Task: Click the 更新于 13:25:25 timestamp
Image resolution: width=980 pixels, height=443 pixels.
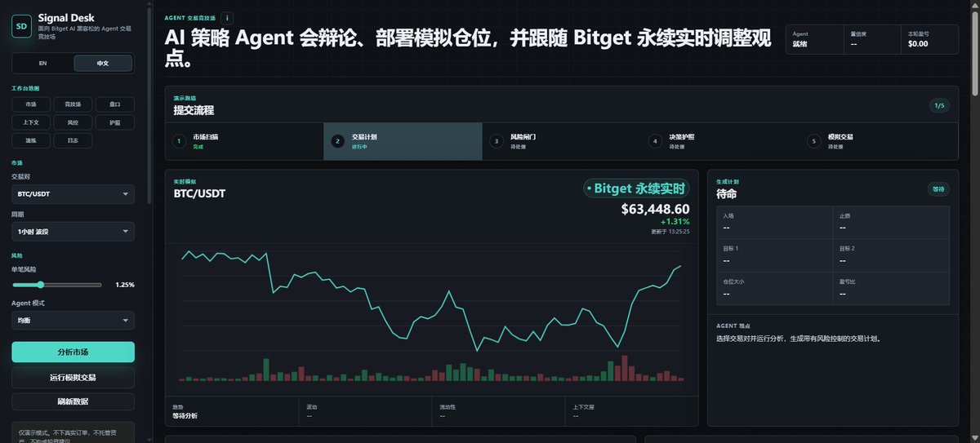Action: pos(670,232)
